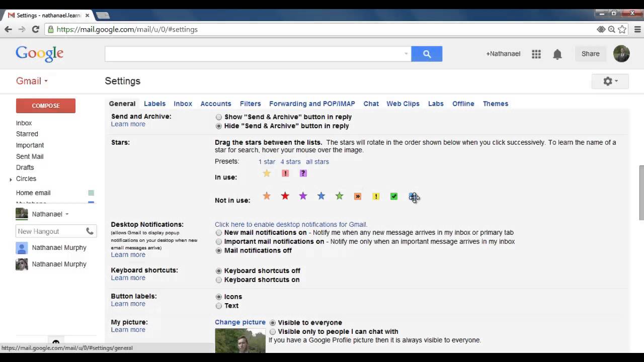Open the Sent Mail folder
This screenshot has height=362, width=644.
pyautogui.click(x=30, y=156)
